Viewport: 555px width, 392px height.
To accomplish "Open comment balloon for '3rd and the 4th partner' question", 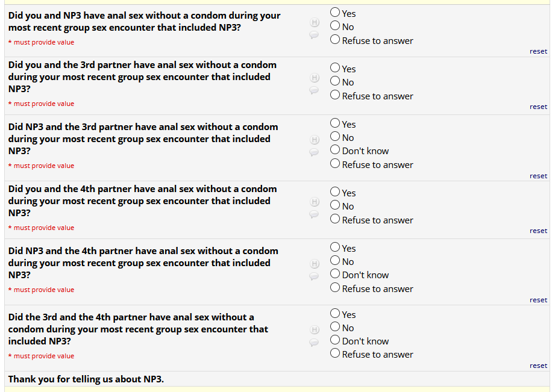I will tap(314, 343).
